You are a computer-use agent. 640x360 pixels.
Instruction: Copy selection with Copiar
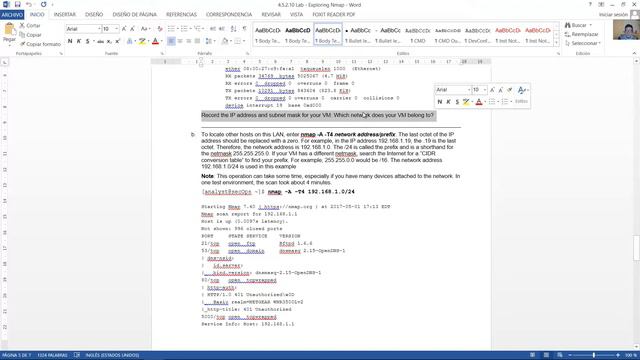pyautogui.click(x=31, y=35)
